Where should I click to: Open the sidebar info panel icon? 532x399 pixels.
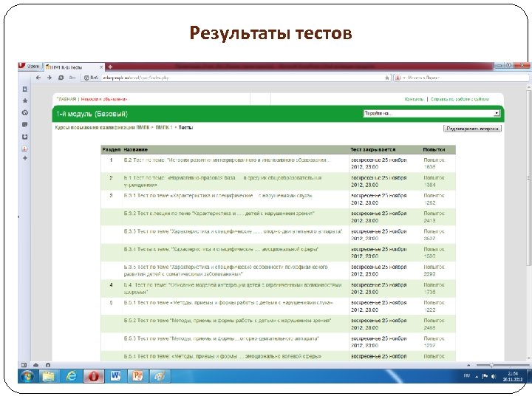click(x=25, y=149)
